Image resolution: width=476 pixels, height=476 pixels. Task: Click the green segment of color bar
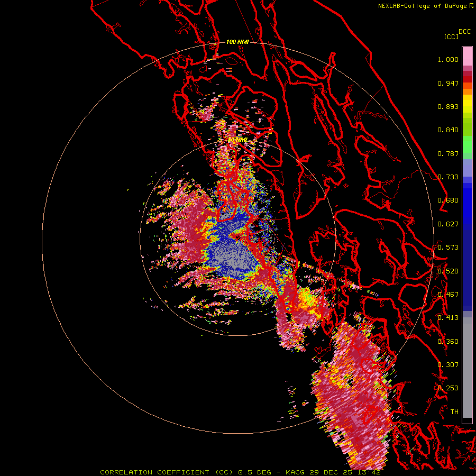[x=467, y=144]
